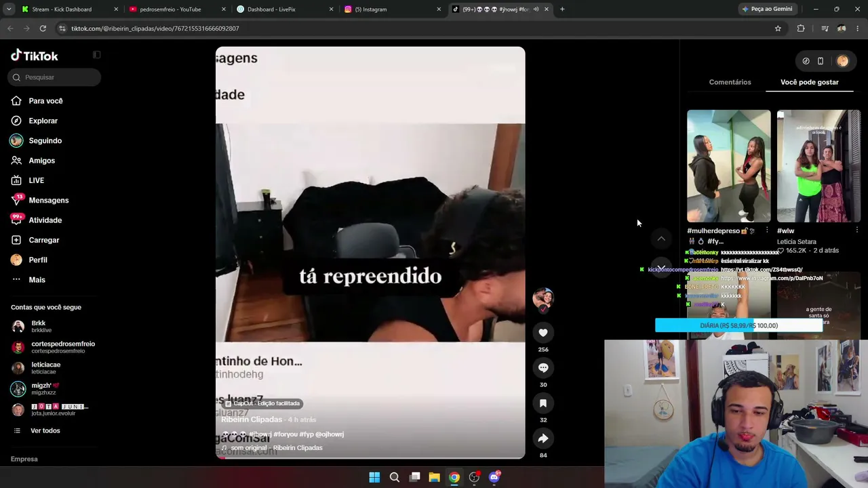Open som original - Ribeirin Clipadas sound
This screenshot has height=488, width=868.
(x=276, y=448)
